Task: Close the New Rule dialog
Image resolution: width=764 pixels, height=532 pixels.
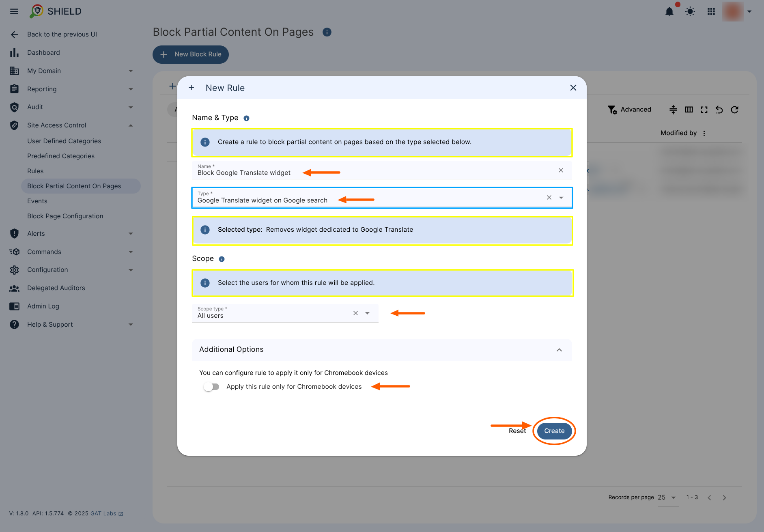Action: point(573,88)
